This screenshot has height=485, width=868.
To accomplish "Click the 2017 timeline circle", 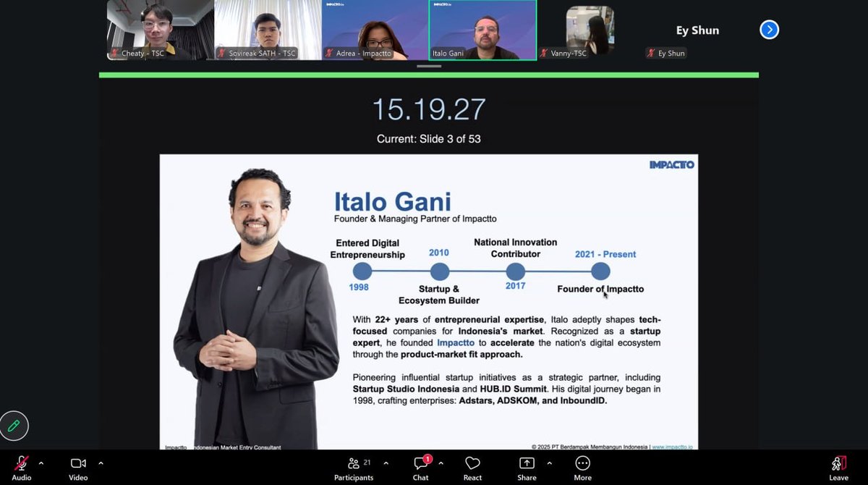I will coord(515,271).
